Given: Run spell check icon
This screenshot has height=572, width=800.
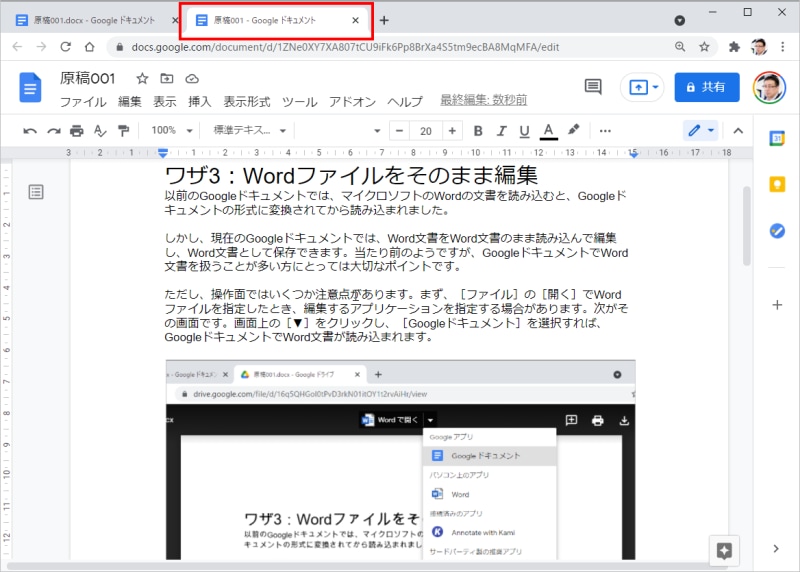Looking at the screenshot, I should coord(100,131).
